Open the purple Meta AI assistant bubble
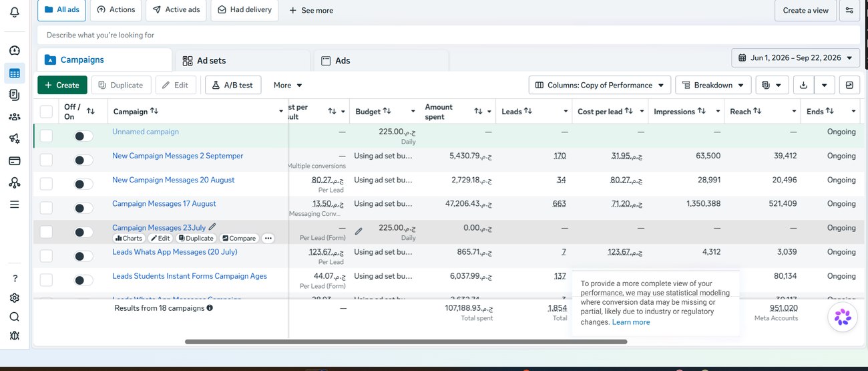 843,317
